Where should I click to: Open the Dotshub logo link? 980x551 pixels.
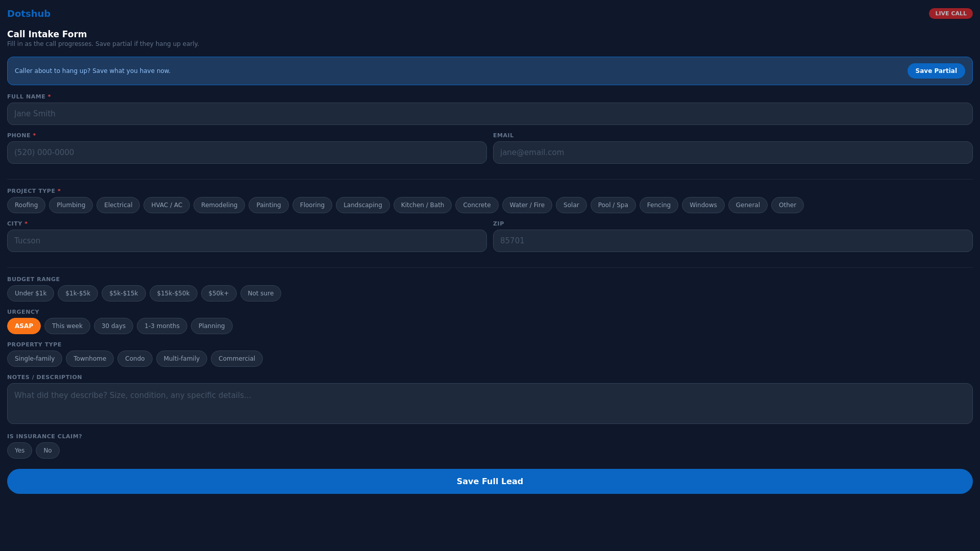pos(29,14)
